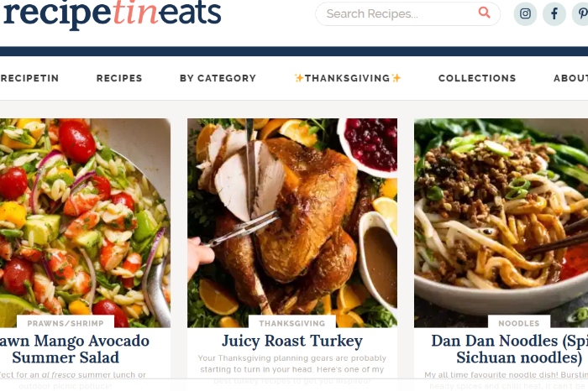Screen dimensions: 588x391
Task: Open the prawn mango salad photo
Action: [85, 223]
